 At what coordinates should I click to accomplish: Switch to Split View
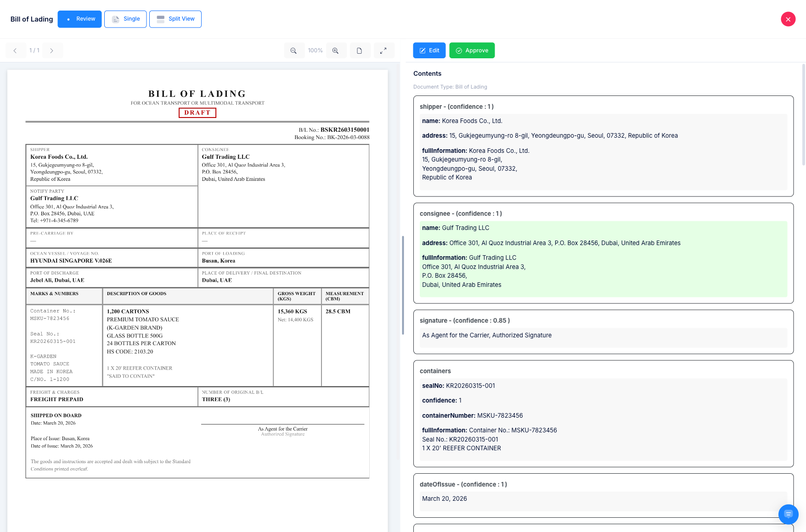(175, 19)
